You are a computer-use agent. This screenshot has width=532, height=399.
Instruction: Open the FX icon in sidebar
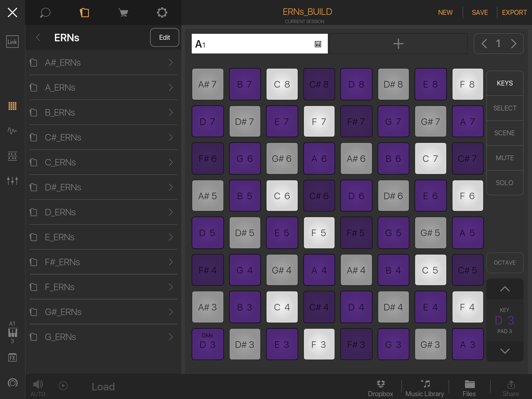12,358
